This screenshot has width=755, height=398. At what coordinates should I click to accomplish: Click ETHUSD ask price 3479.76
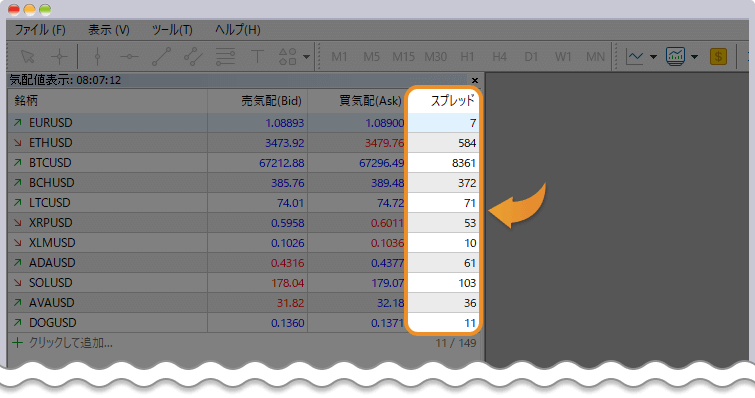tap(384, 143)
